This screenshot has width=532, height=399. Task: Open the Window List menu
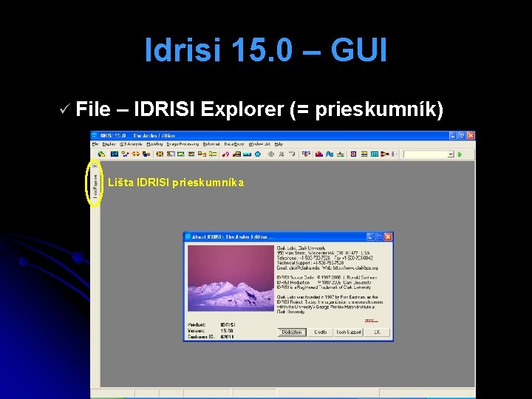pyautogui.click(x=259, y=144)
